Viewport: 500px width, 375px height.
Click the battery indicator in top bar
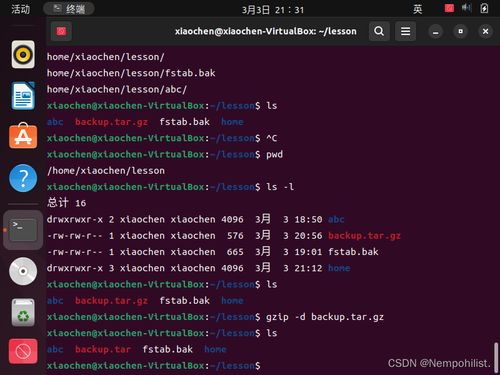click(484, 8)
